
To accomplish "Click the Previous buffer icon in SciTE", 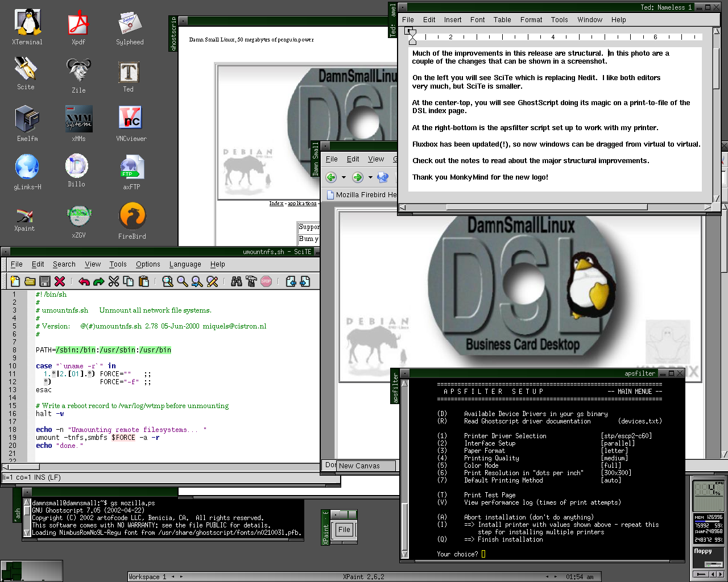I will pos(291,281).
